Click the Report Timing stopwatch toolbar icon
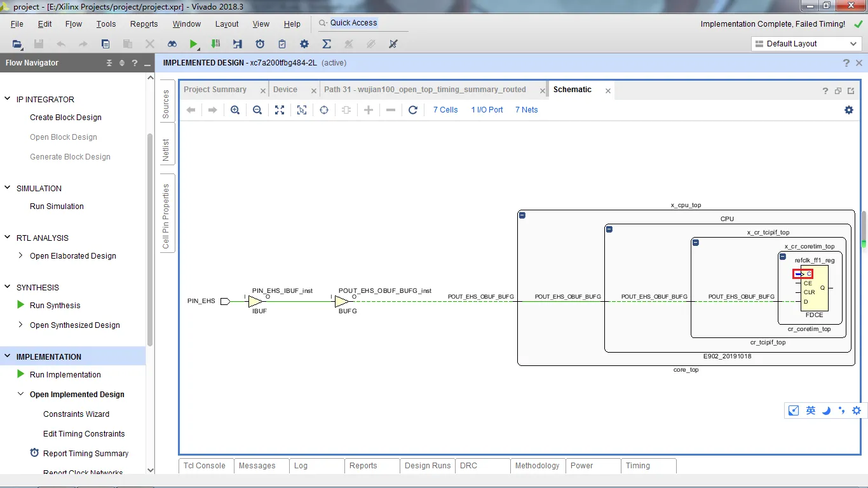The width and height of the screenshot is (868, 488). pos(260,44)
